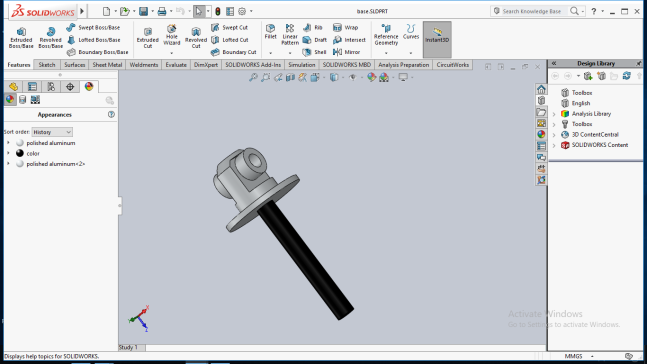Click the Swept Boss/Base tool
Viewport: 647px width, 364px height.
[x=93, y=28]
